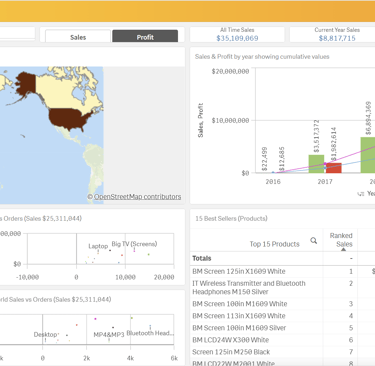Image resolution: width=375 pixels, height=366 pixels.
Task: Sort by Ranked Sales column header
Action: 340,240
